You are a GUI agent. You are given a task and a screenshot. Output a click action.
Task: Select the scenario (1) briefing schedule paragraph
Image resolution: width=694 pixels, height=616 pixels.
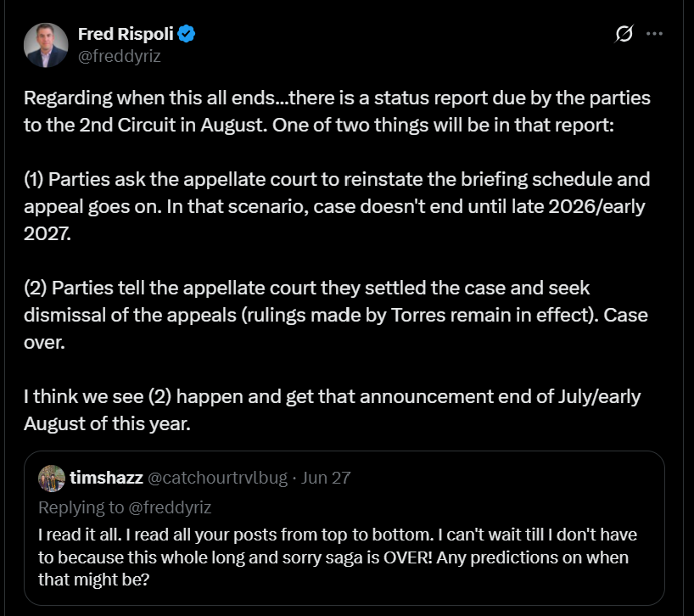(x=337, y=207)
